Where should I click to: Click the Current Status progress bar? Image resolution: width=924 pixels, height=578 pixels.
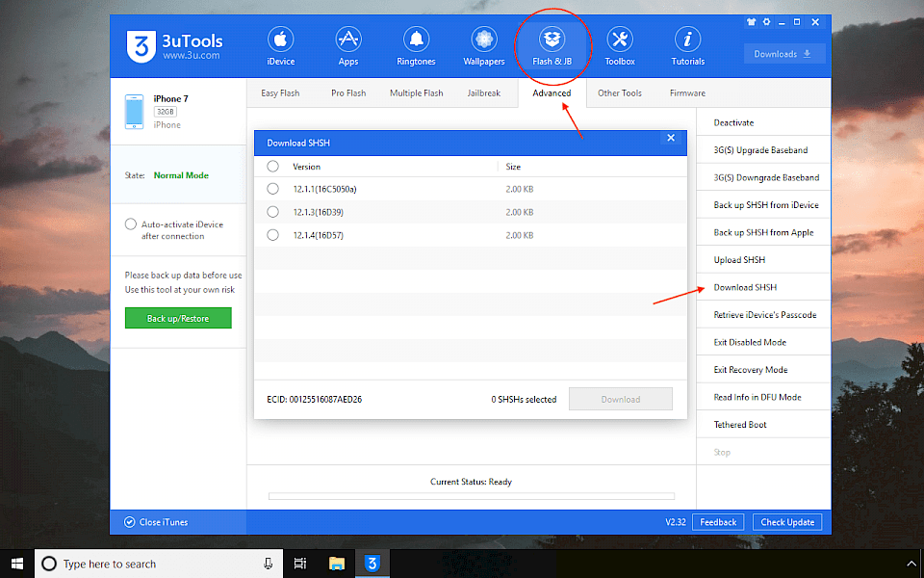472,497
